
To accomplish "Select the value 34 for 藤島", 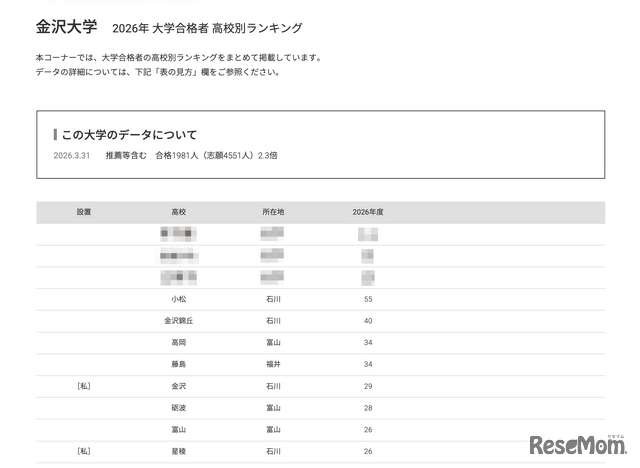I will 368,364.
